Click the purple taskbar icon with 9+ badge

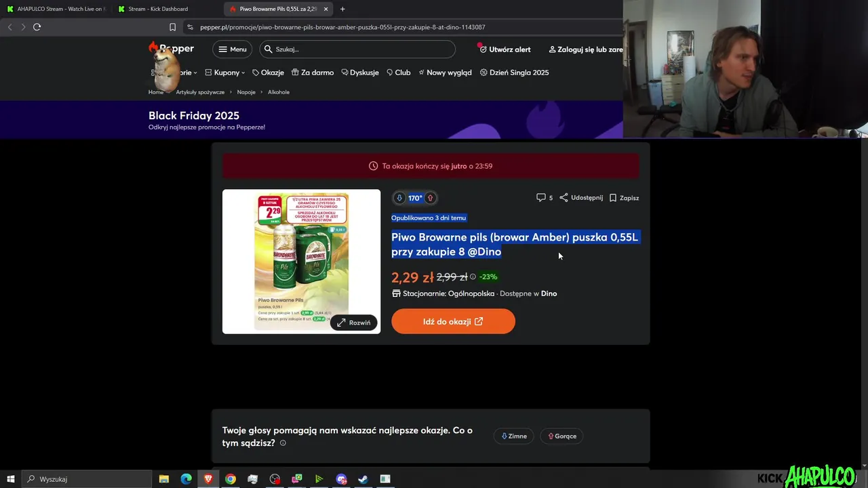tap(341, 479)
